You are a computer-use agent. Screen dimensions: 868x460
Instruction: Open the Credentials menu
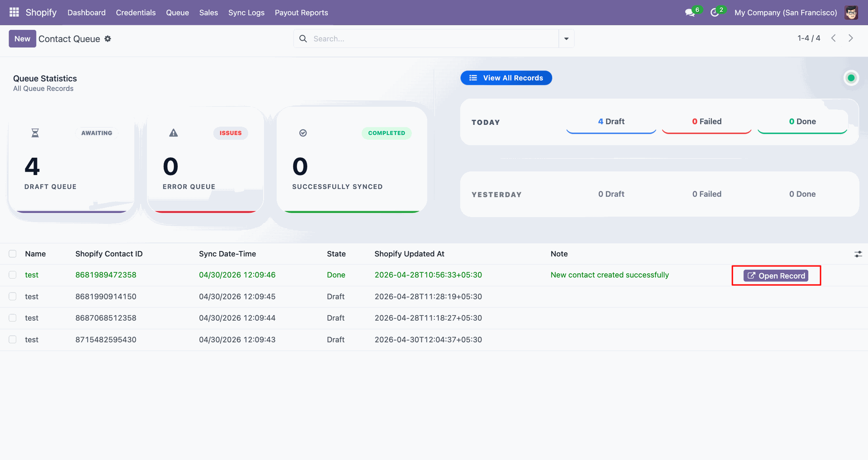point(136,13)
